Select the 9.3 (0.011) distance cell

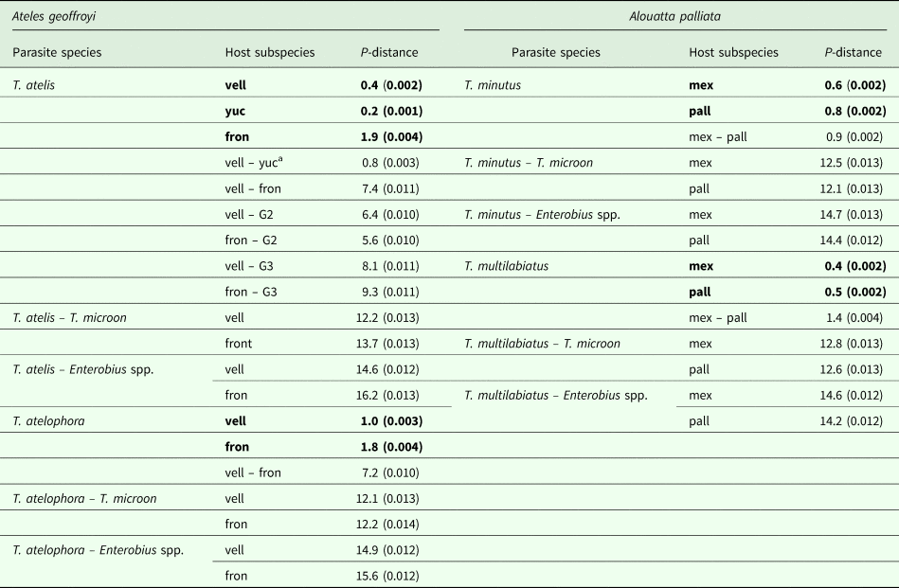[388, 292]
